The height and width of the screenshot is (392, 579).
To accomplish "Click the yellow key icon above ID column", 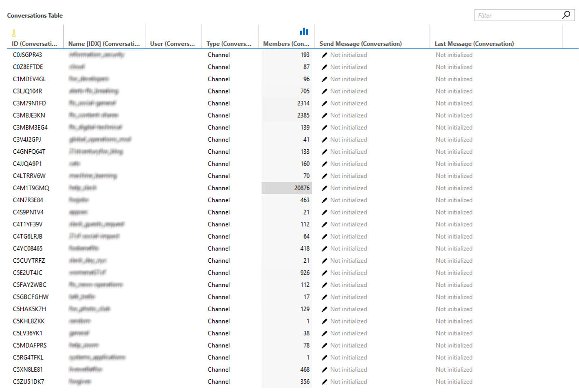I will pyautogui.click(x=14, y=33).
